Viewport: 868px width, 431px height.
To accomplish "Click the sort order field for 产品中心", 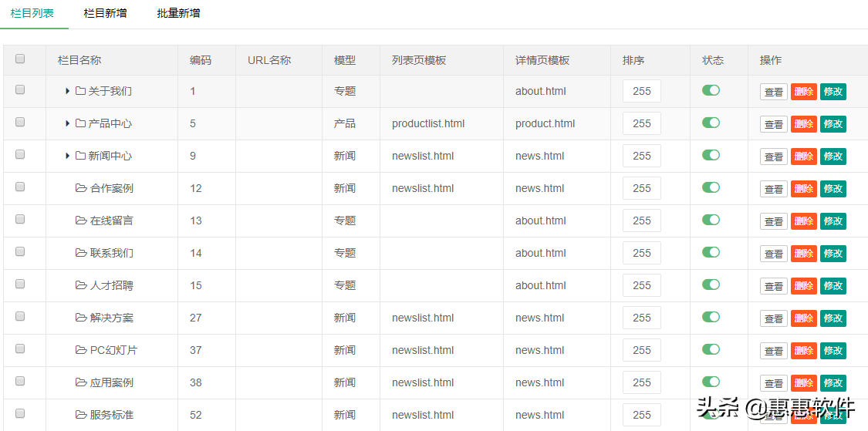I will pyautogui.click(x=641, y=123).
